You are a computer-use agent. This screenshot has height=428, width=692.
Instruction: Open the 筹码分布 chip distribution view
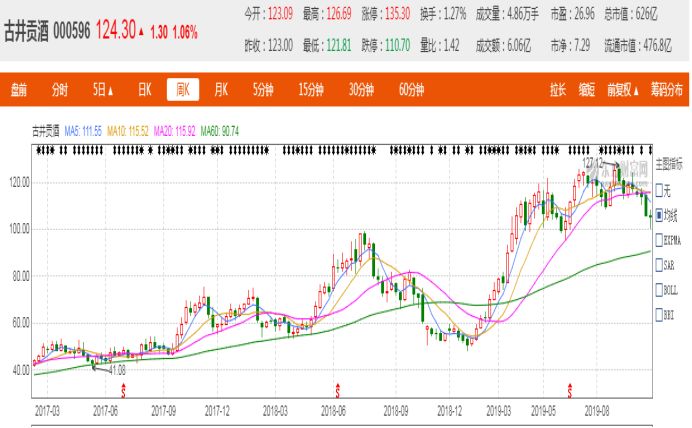666,90
